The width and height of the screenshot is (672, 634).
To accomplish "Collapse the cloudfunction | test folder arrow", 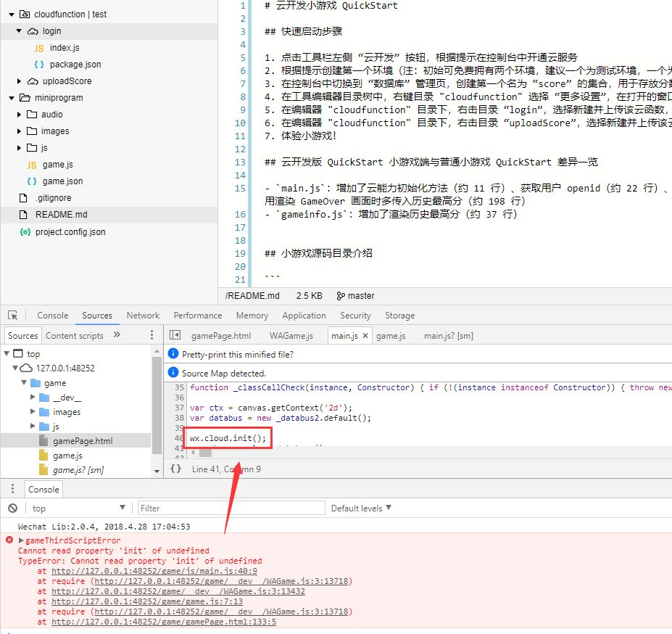I will pyautogui.click(x=12, y=15).
